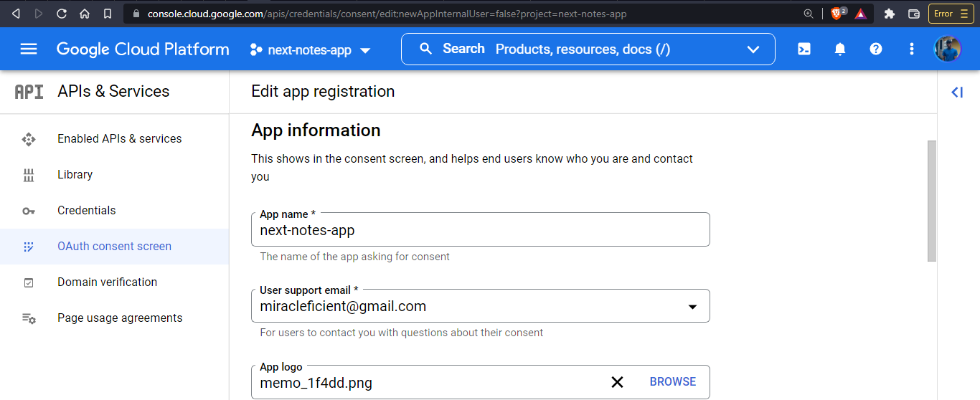
Task: Open the help question mark icon
Action: [876, 49]
